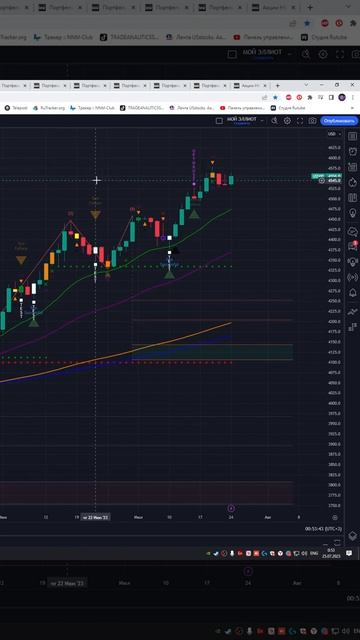Open the time zone selector 00:53:41 (UTC+3)

click(323, 529)
